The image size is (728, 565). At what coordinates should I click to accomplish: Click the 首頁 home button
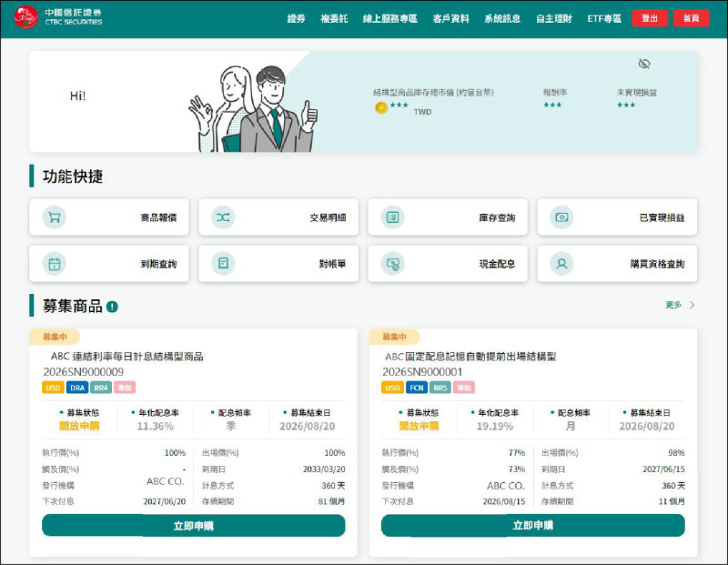[x=692, y=18]
